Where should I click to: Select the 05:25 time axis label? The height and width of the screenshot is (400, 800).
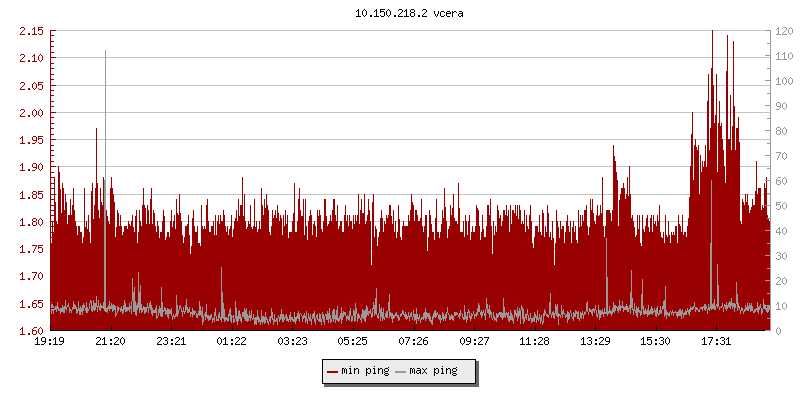[352, 342]
